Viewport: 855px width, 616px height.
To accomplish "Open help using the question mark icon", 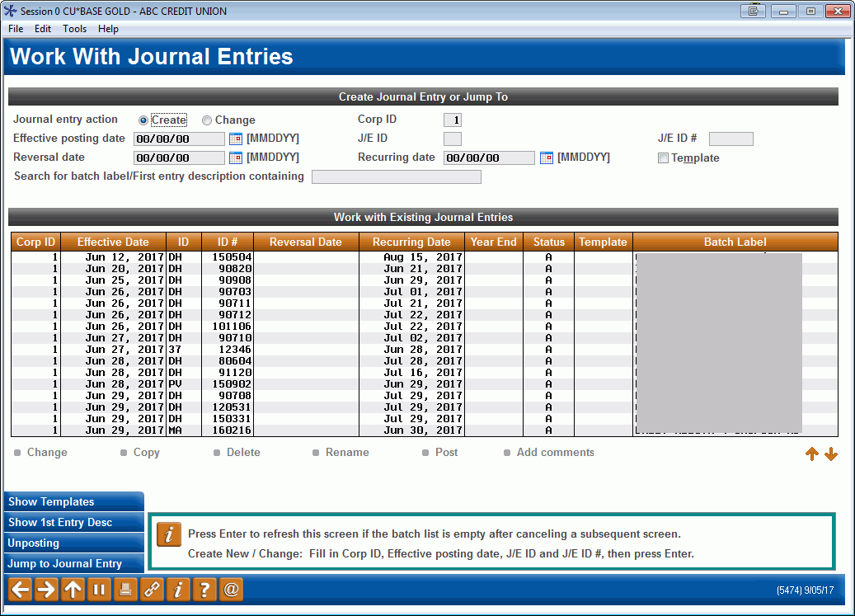I will pyautogui.click(x=204, y=590).
